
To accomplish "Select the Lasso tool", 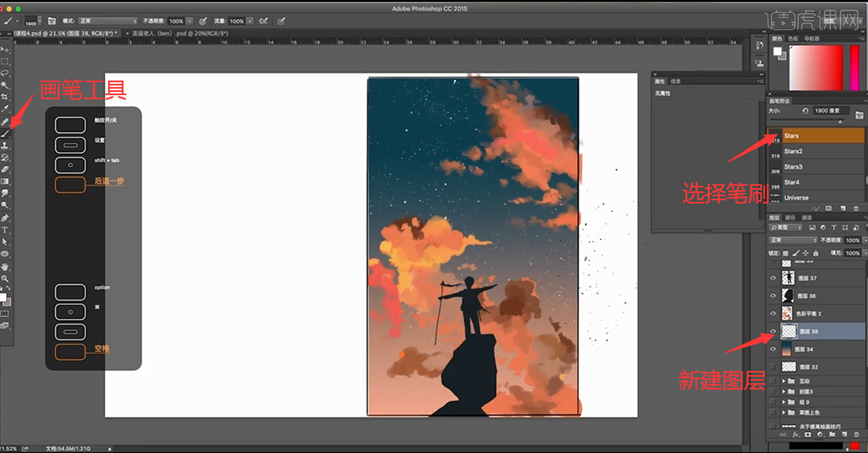I will click(x=5, y=73).
